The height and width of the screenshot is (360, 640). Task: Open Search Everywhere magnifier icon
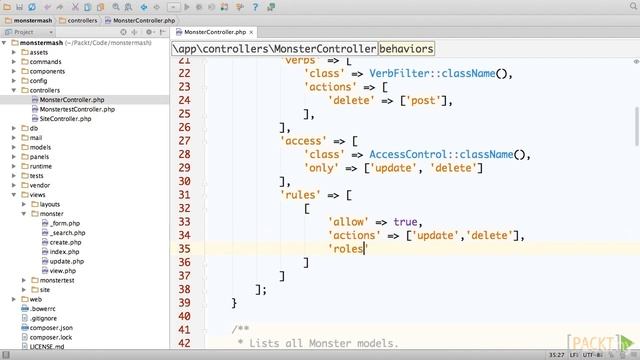point(633,6)
